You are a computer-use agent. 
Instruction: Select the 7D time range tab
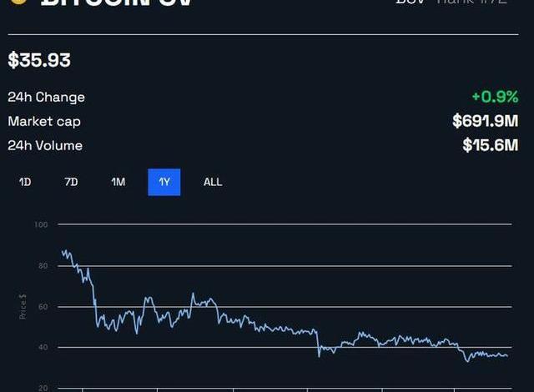pos(71,182)
